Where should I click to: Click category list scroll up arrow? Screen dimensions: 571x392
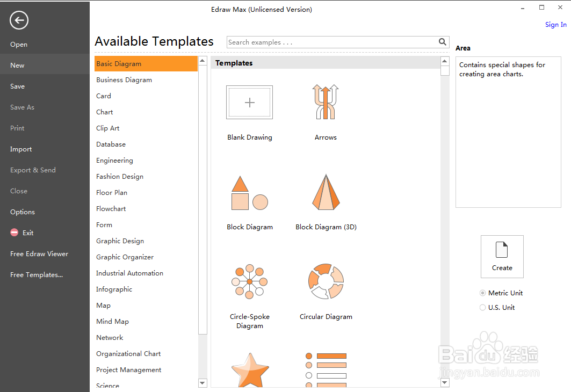[203, 61]
